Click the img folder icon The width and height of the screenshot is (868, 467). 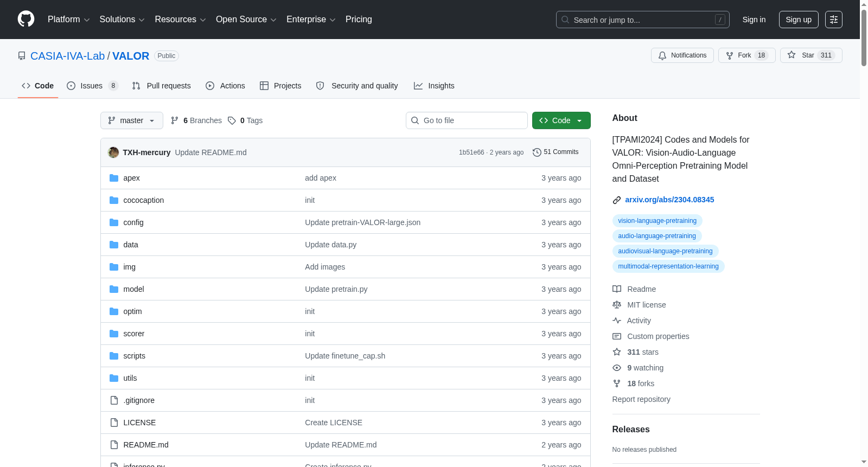[114, 267]
